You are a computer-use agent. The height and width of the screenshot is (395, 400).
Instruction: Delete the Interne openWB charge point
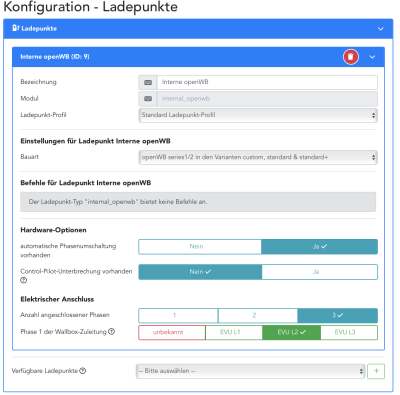pos(351,57)
